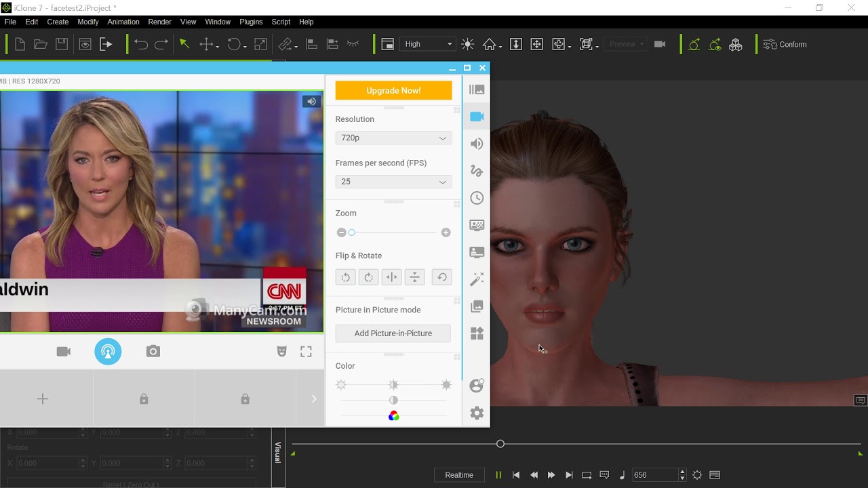Screen dimensions: 868x488
Task: Open the Frames per second 25 dropdown
Action: [393, 182]
